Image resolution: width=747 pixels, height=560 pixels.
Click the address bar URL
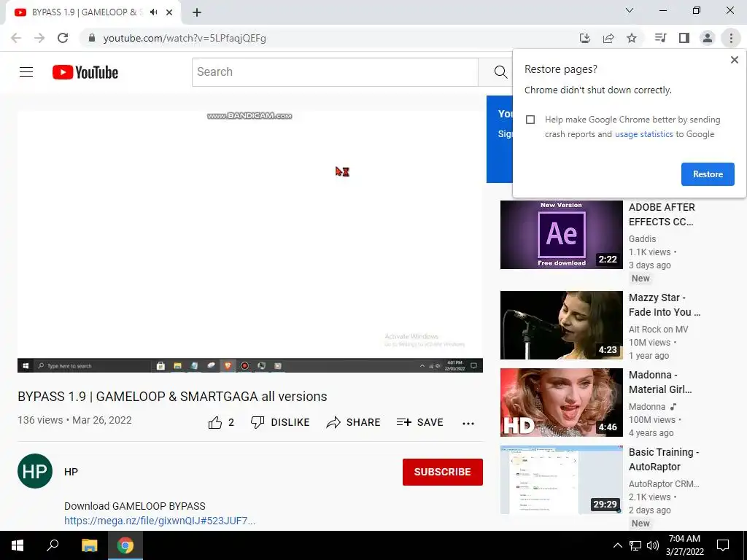(185, 38)
